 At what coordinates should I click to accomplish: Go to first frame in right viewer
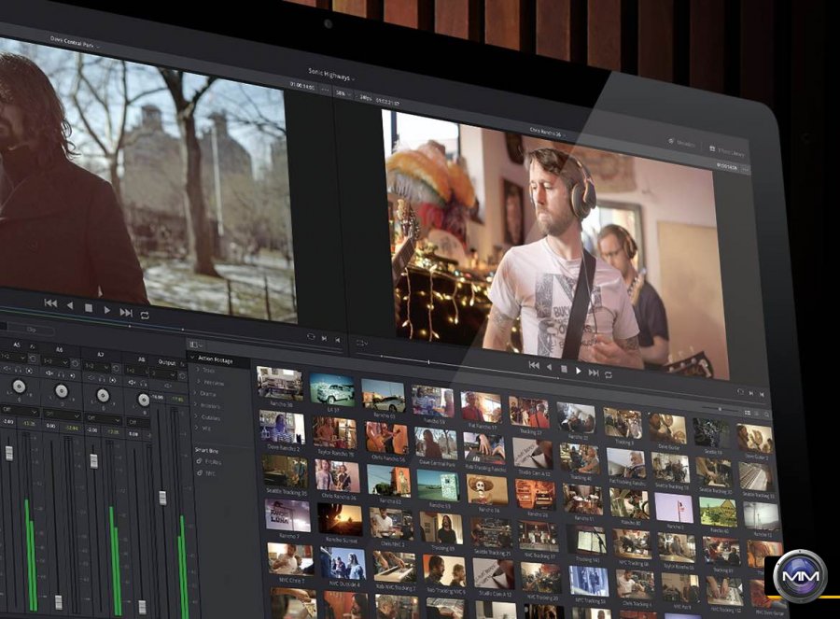(x=534, y=365)
